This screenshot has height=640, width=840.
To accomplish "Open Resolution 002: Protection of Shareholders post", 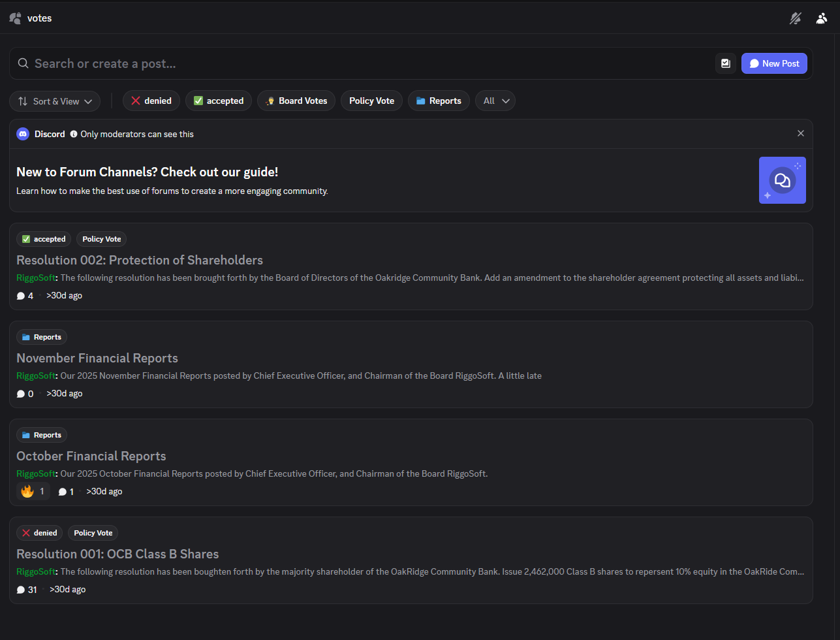I will click(140, 260).
